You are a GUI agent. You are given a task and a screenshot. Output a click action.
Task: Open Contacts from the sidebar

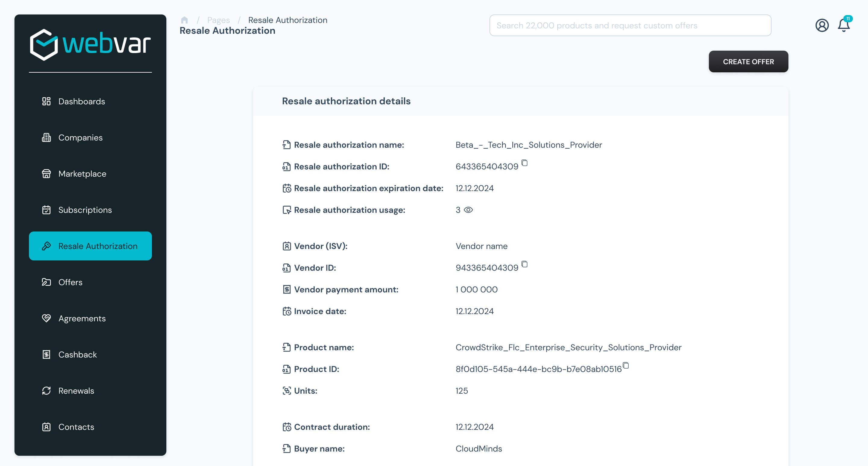(x=76, y=427)
